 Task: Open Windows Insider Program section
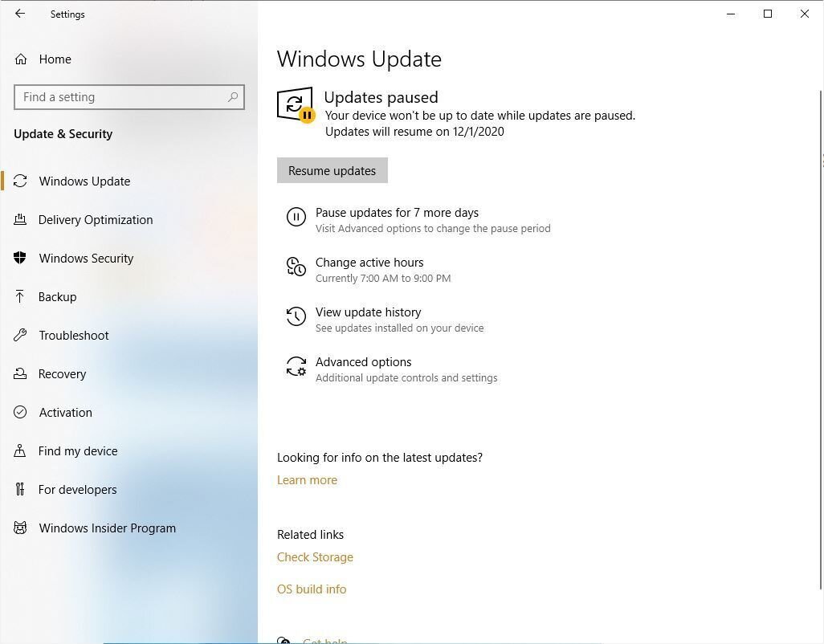107,528
